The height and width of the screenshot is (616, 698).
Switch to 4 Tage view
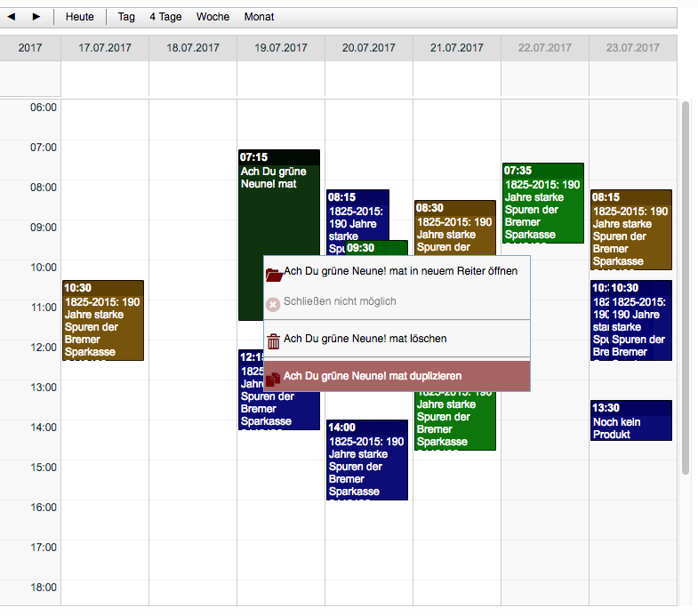[x=165, y=17]
